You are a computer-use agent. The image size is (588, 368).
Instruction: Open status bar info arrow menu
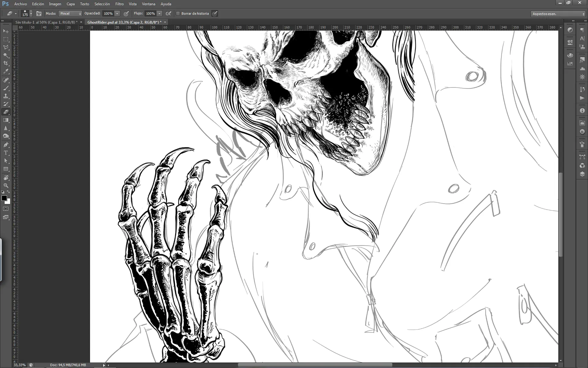click(104, 365)
